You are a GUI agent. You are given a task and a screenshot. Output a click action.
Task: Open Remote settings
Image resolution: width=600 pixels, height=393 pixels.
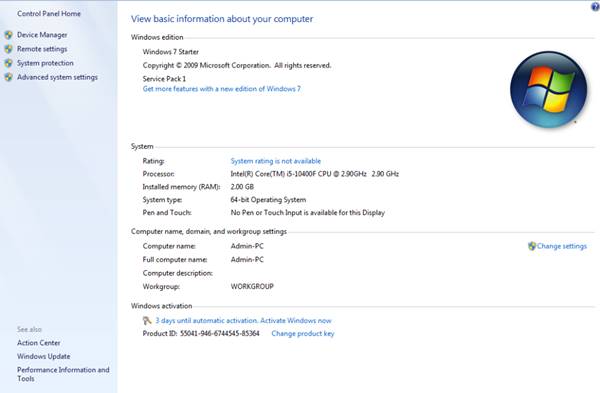coord(42,49)
